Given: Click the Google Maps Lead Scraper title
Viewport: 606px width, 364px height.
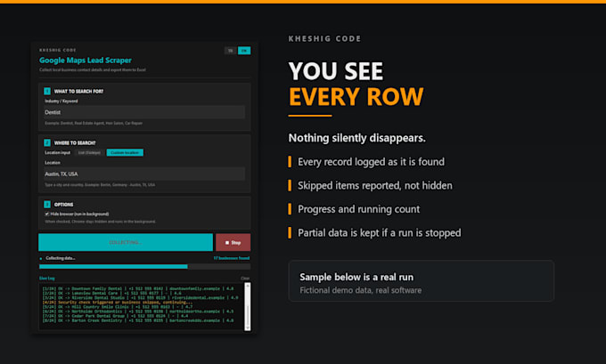Looking at the screenshot, I should coord(86,61).
